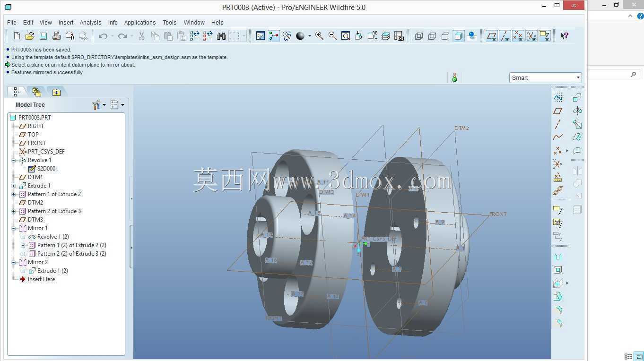Open the Insert menu
This screenshot has height=361, width=644.
pyautogui.click(x=66, y=22)
